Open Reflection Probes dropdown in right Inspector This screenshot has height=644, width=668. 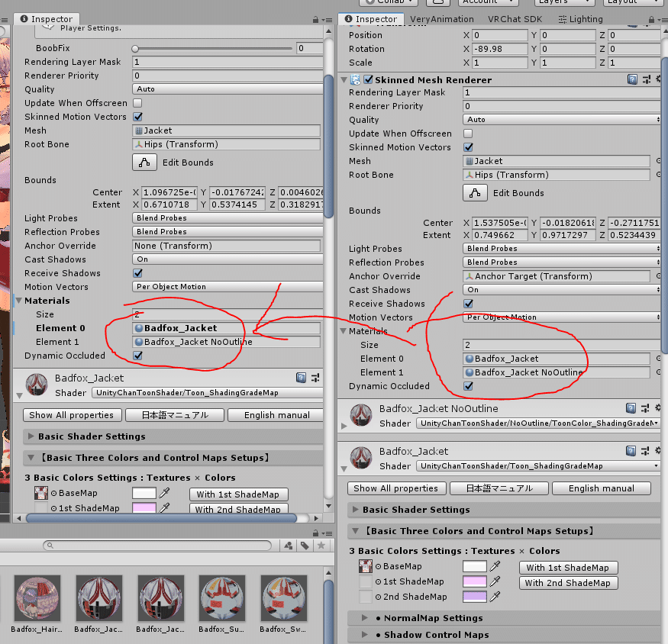point(561,262)
